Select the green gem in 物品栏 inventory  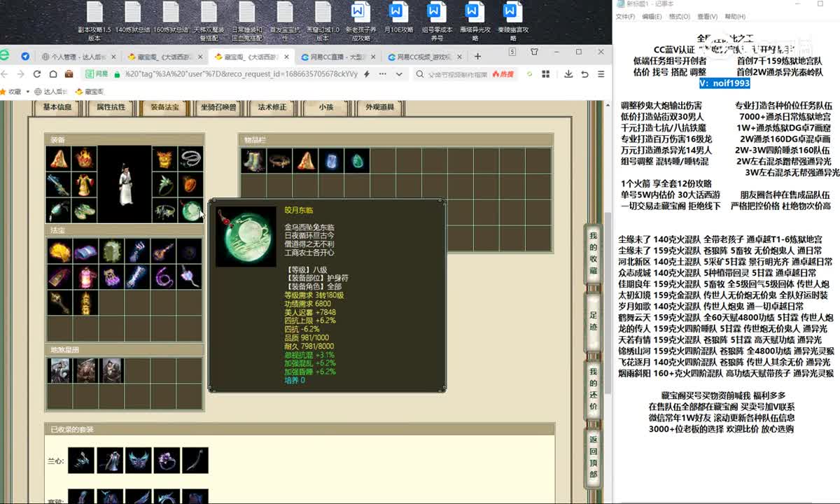pos(356,161)
